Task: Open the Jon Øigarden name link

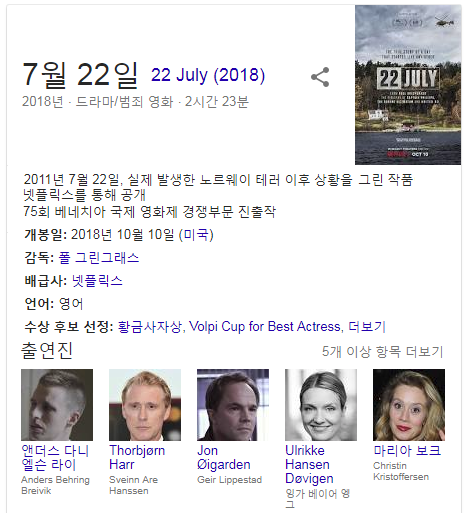Action: [224, 458]
